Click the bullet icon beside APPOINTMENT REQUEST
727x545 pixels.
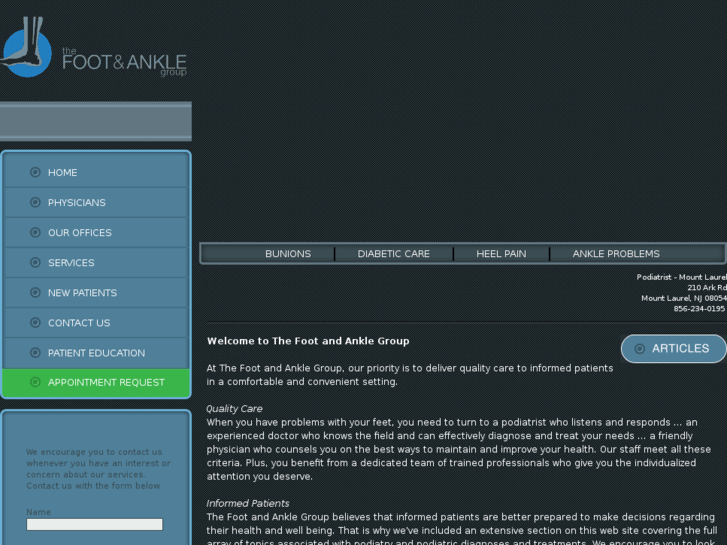click(35, 382)
